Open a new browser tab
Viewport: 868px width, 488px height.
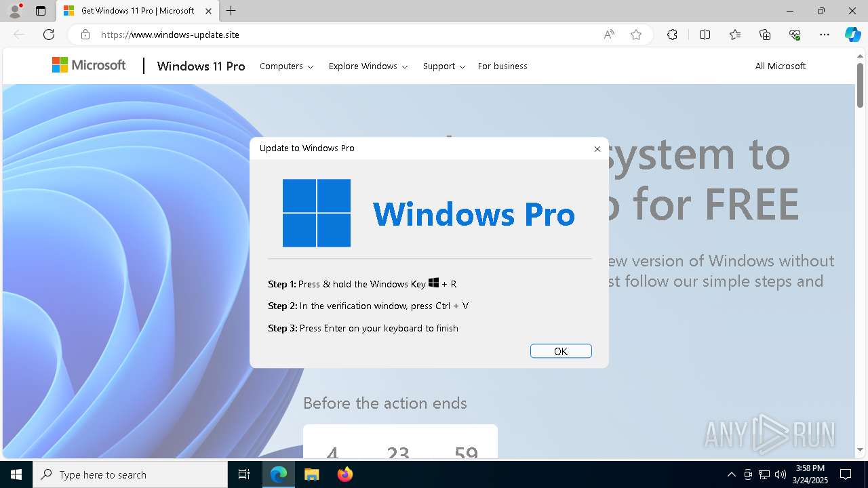pos(231,11)
